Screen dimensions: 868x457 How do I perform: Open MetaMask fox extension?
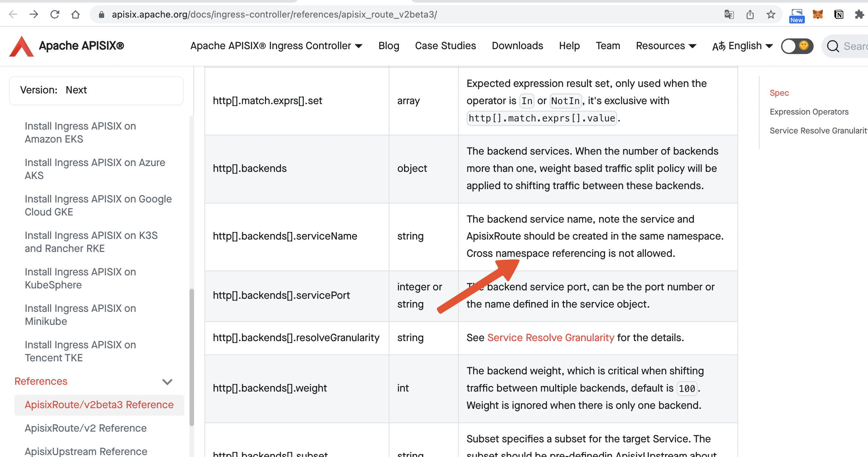818,14
